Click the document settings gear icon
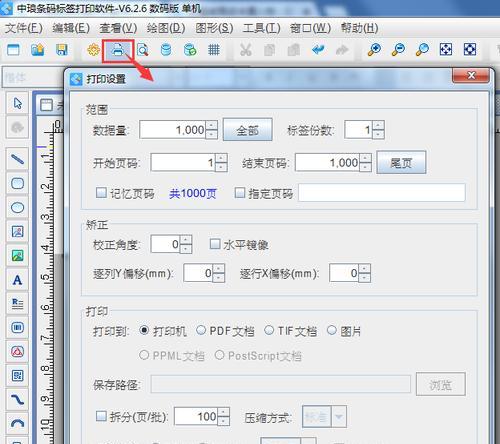Image resolution: width=500 pixels, height=444 pixels. point(93,50)
